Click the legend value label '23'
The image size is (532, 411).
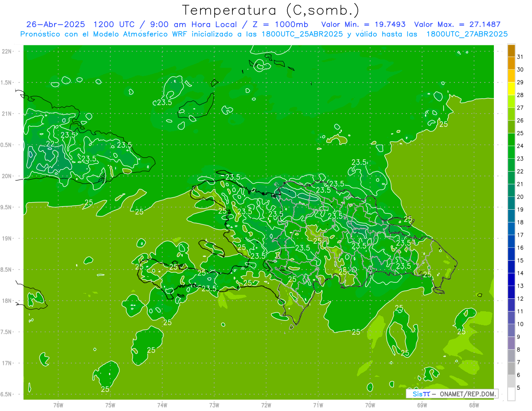click(x=520, y=159)
